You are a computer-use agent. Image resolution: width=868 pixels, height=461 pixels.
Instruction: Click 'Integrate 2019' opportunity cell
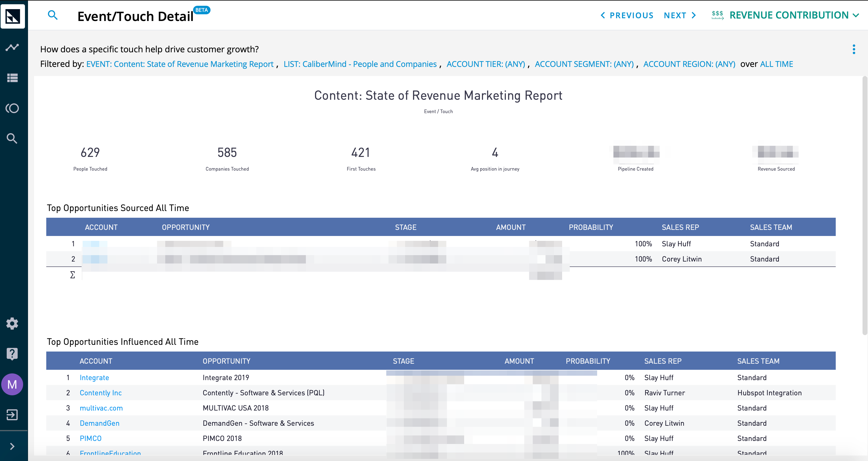[x=226, y=377]
